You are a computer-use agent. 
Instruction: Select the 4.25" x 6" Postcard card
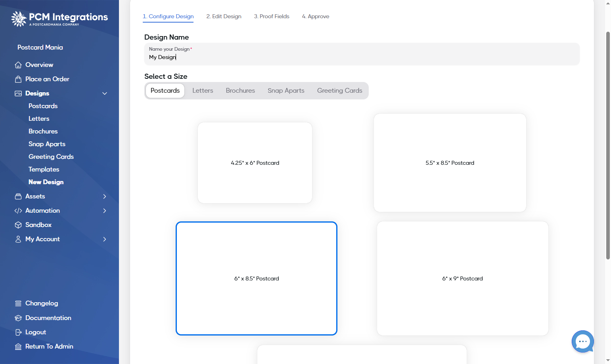pyautogui.click(x=255, y=163)
